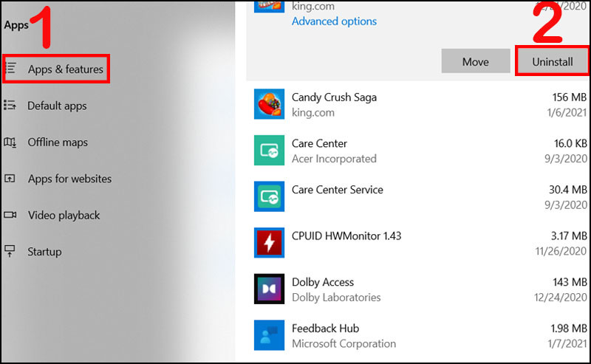Click the CPUID HWMonitor lightning icon
Viewport: 591px width, 364px height.
[x=269, y=243]
